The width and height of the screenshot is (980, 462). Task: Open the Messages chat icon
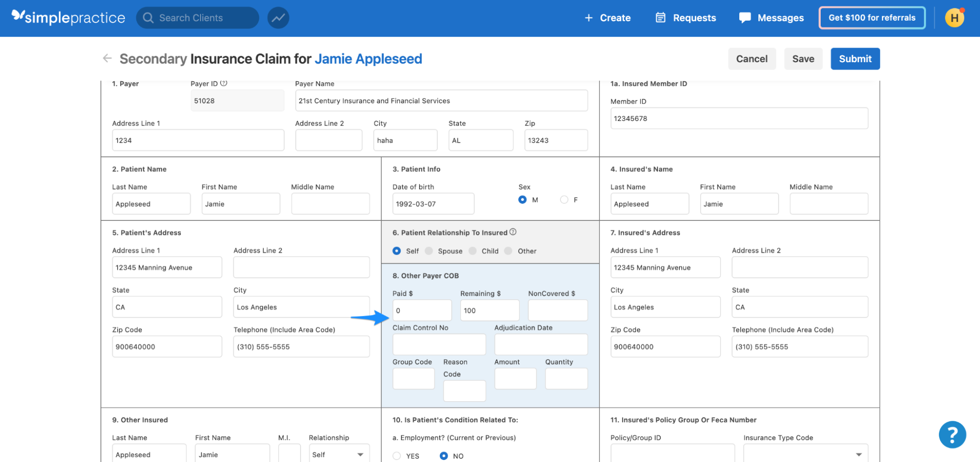click(x=745, y=18)
